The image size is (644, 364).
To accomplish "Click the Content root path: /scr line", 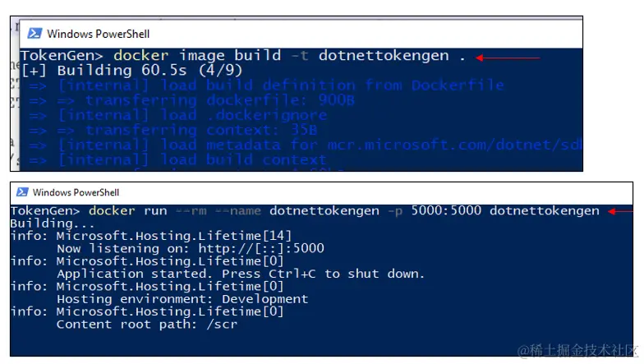I will click(x=146, y=325).
